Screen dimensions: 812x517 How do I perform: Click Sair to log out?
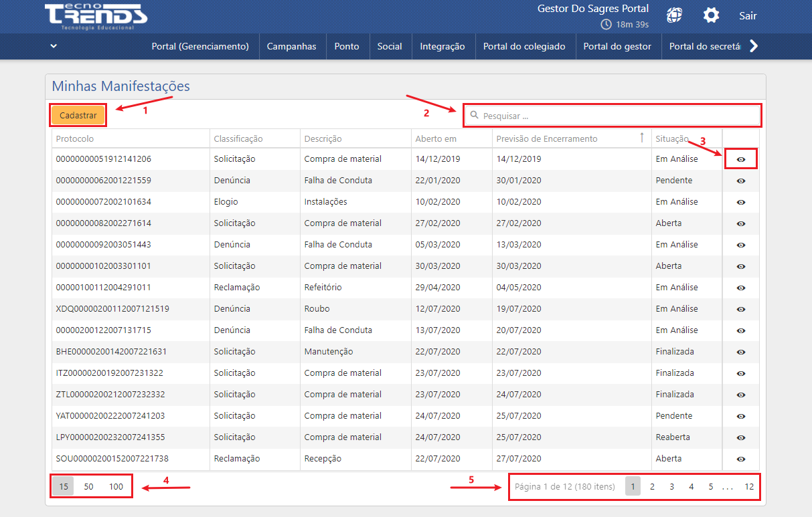tap(748, 15)
